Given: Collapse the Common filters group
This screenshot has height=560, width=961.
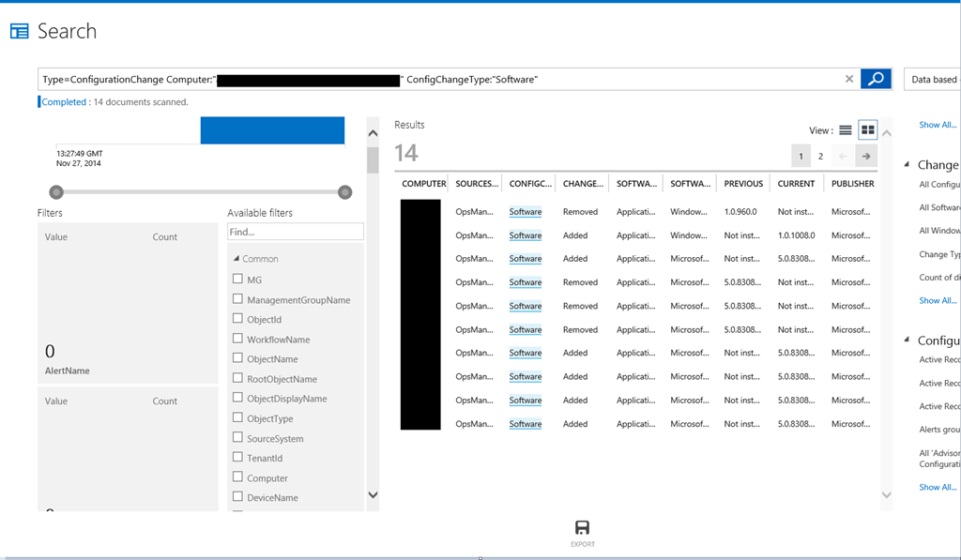Looking at the screenshot, I should click(236, 259).
